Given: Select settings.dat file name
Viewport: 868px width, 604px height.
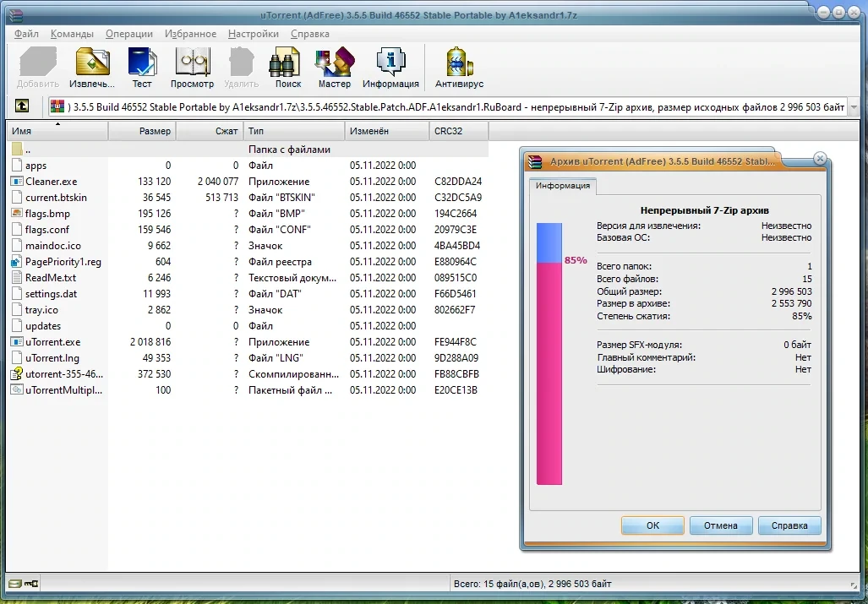Looking at the screenshot, I should point(51,294).
